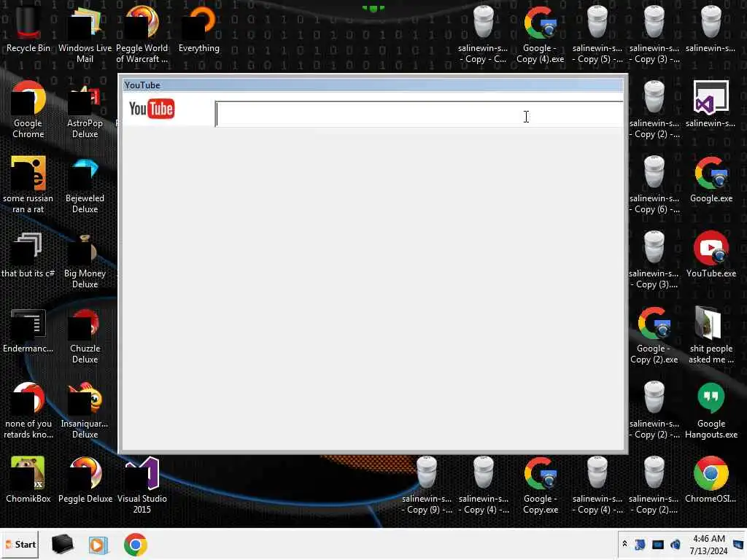Show hidden system tray icons
The height and width of the screenshot is (560, 747).
(x=624, y=544)
